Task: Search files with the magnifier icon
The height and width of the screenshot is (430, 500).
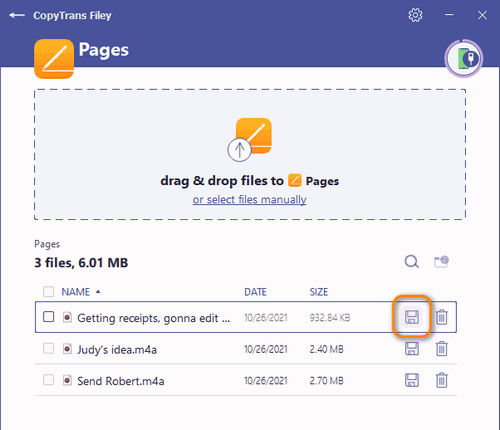Action: point(412,262)
